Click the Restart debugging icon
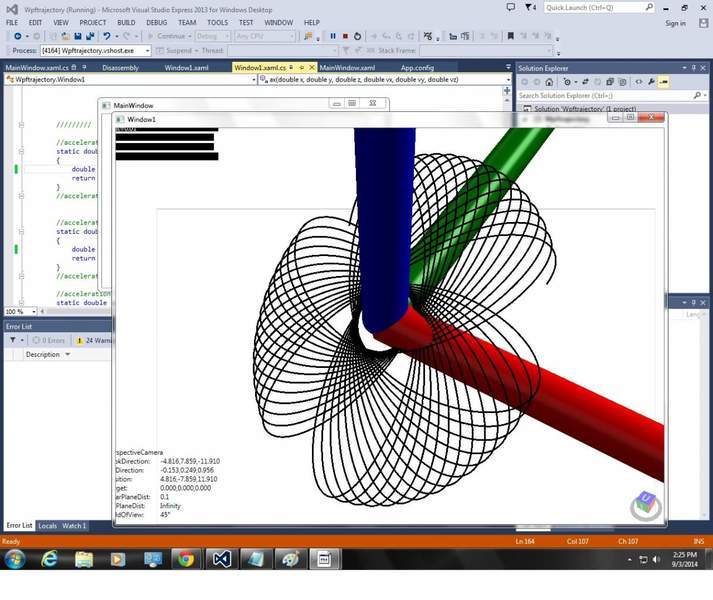Image resolution: width=713 pixels, height=600 pixels. point(358,36)
